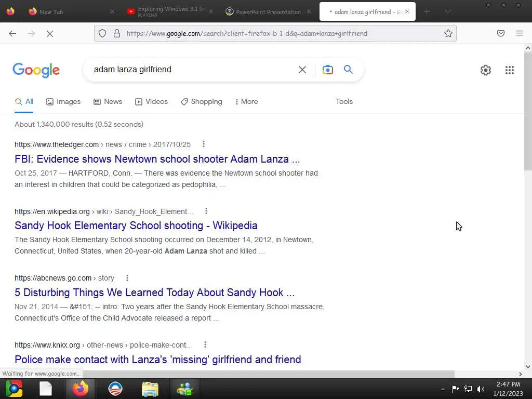The height and width of the screenshot is (399, 532).
Task: Click the forward navigation arrow
Action: coord(31,33)
